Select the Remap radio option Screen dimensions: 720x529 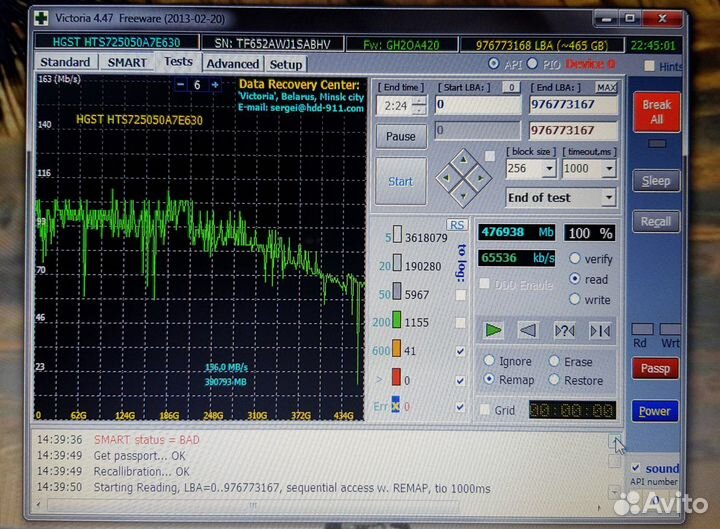(x=489, y=380)
